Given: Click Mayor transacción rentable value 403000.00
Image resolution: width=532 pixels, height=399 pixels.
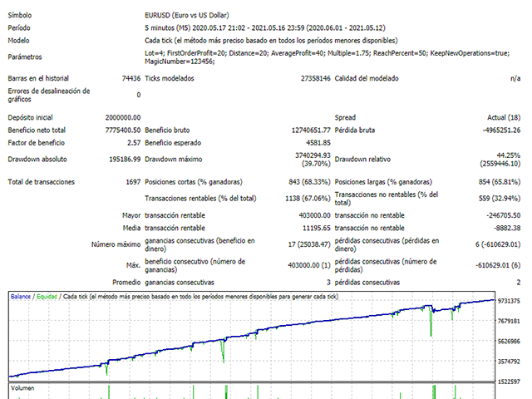Looking at the screenshot, I should 314,215.
